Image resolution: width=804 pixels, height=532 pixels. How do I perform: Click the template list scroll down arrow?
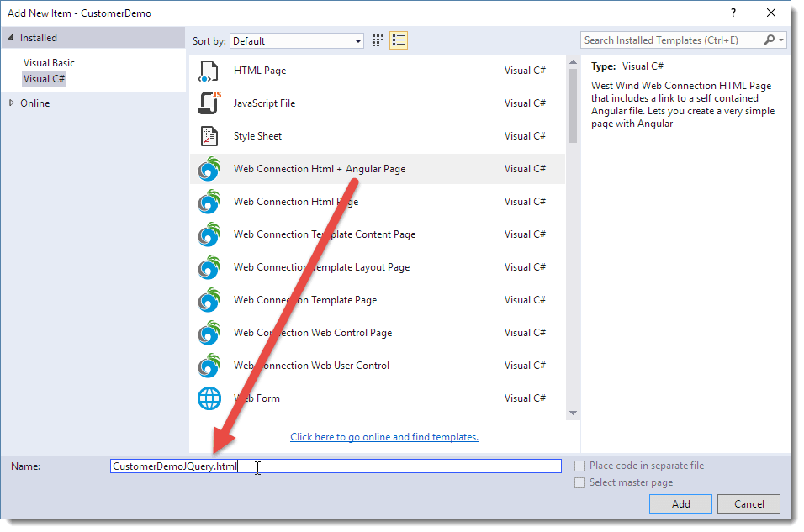coord(573,413)
